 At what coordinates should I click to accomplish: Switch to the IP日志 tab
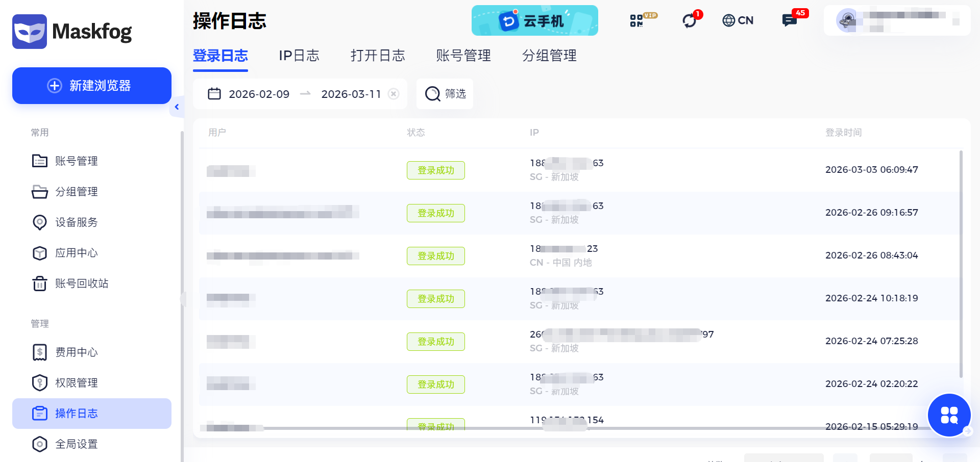click(299, 56)
